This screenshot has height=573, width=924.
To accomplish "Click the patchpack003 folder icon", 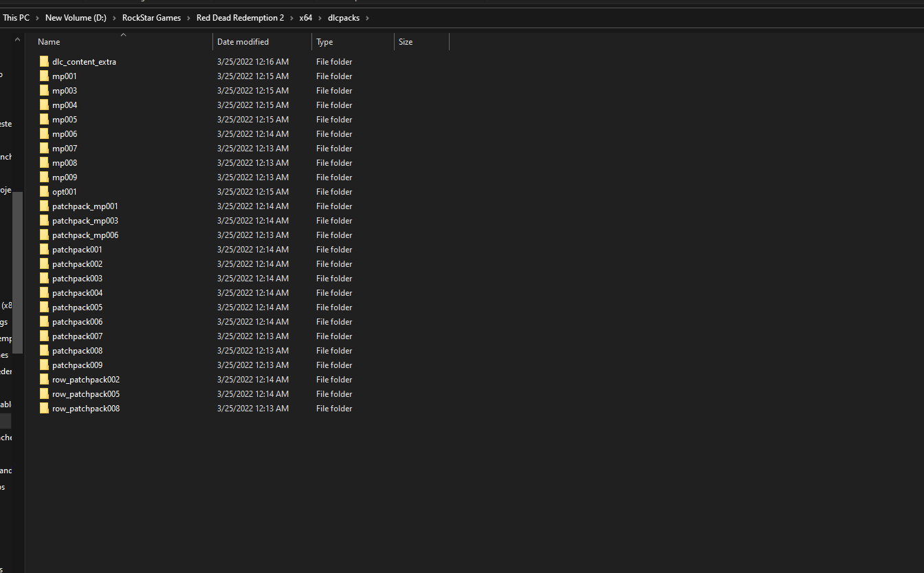I will pyautogui.click(x=44, y=279).
